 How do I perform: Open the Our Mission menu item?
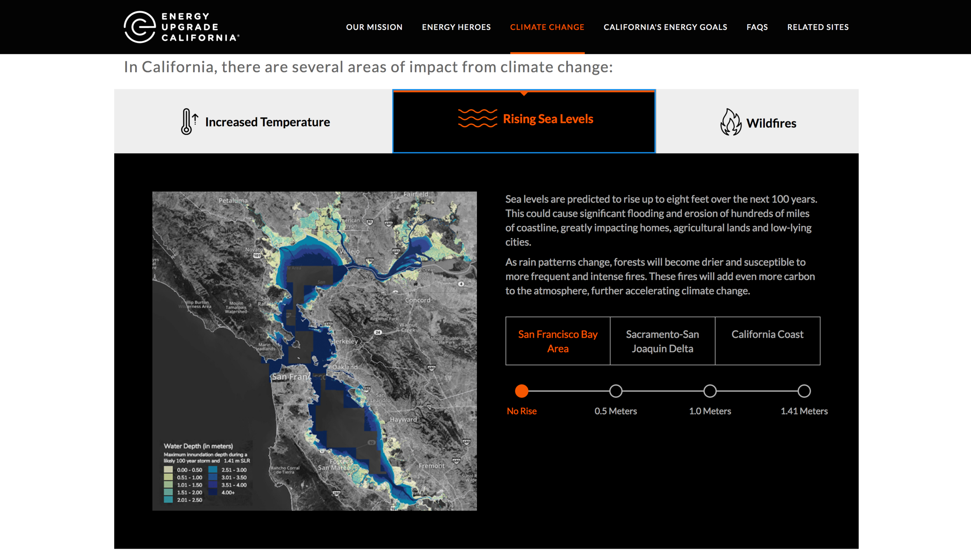tap(374, 27)
